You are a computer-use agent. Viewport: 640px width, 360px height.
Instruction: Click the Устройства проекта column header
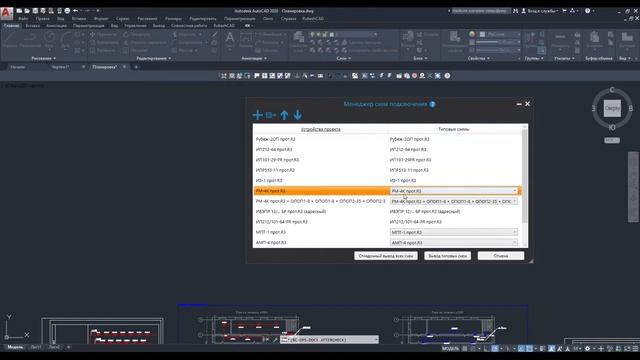click(320, 129)
